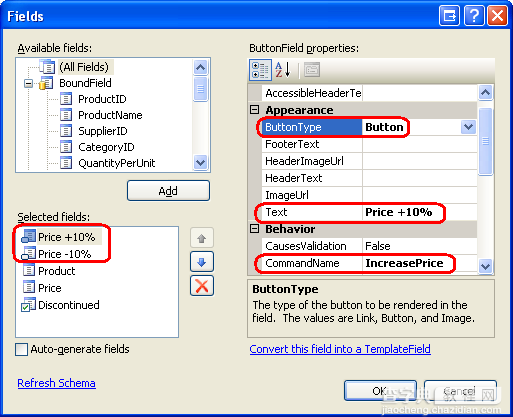Screen dimensions: 513x417
Task: Select SupplierID in available fields
Action: click(103, 131)
